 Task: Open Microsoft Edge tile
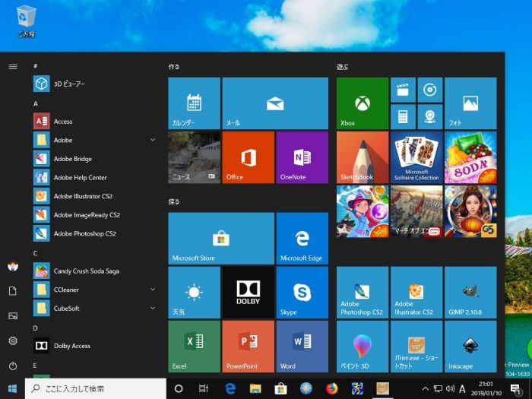pos(302,239)
